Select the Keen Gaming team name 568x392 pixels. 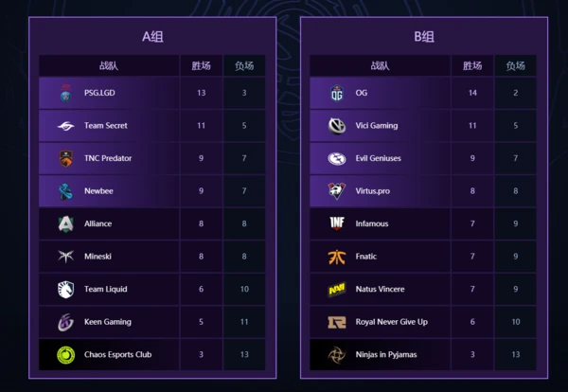click(108, 322)
